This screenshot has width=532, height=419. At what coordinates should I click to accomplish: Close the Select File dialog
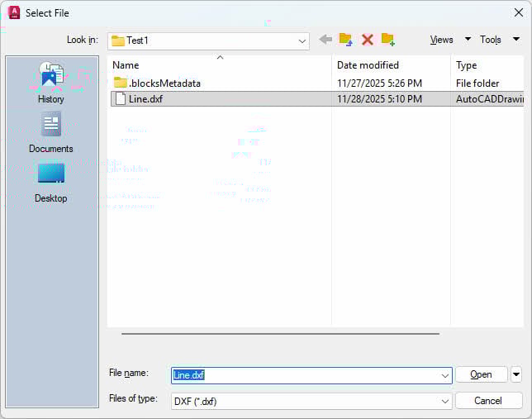point(519,13)
